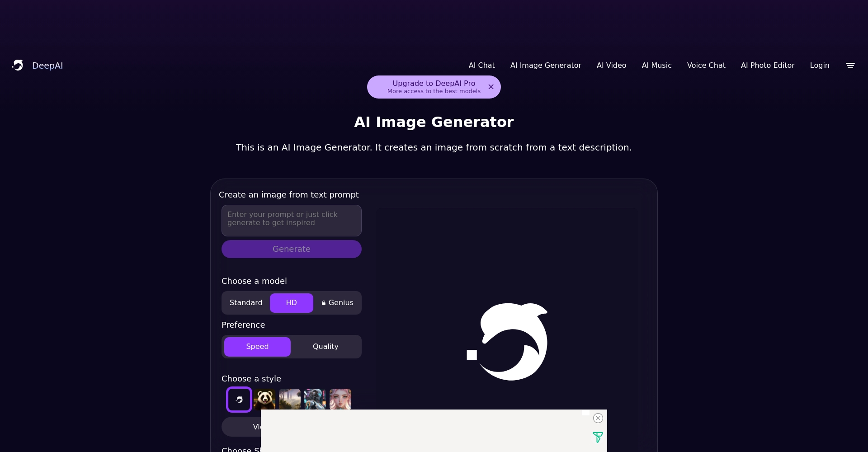This screenshot has width=868, height=452.
Task: Go to AI Music page
Action: 656,66
